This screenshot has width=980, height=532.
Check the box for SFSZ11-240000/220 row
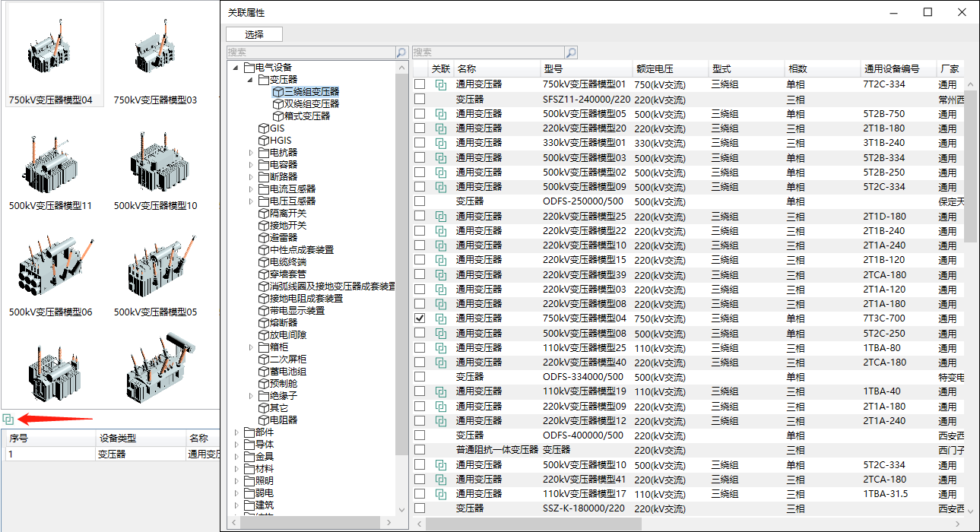coord(420,100)
